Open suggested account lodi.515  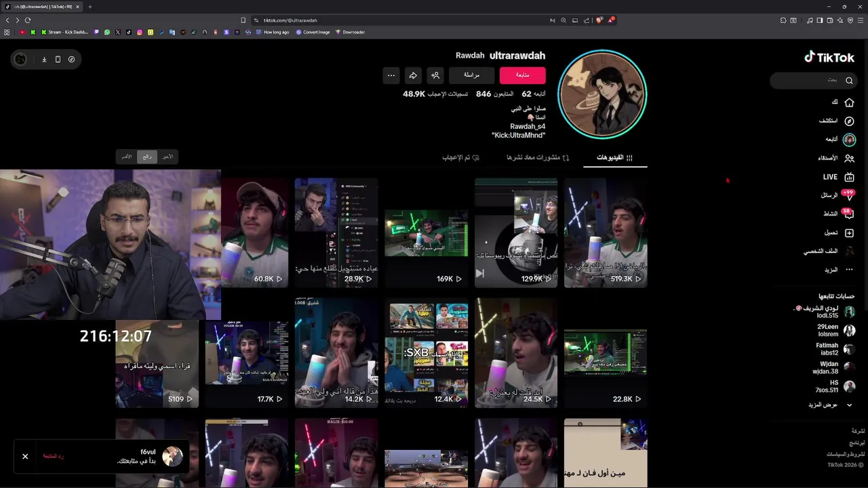pos(825,312)
